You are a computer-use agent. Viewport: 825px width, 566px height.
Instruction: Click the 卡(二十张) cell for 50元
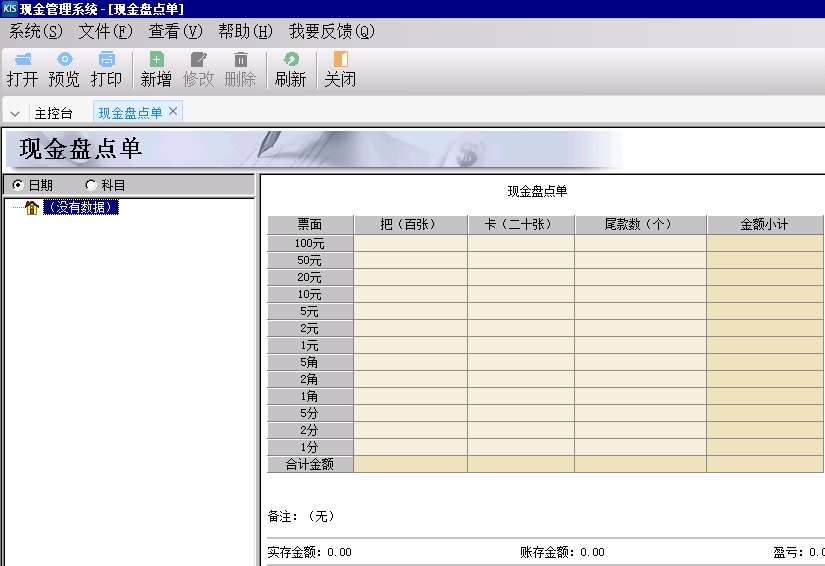(x=521, y=260)
